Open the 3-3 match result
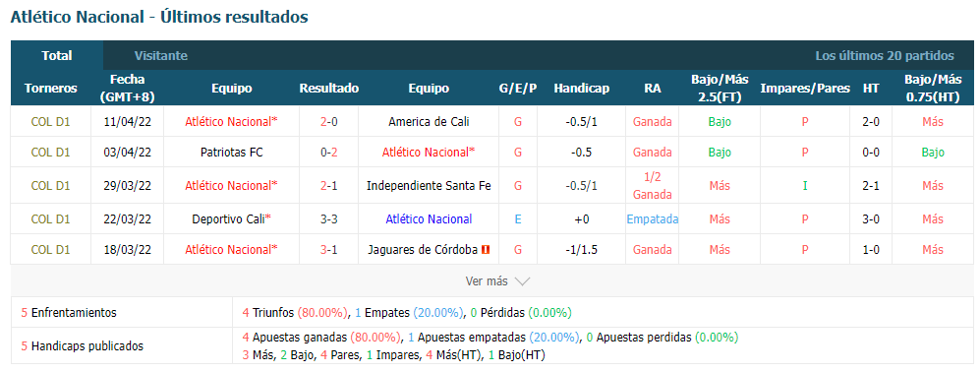Viewport: 980px width, 372px height. click(x=328, y=219)
